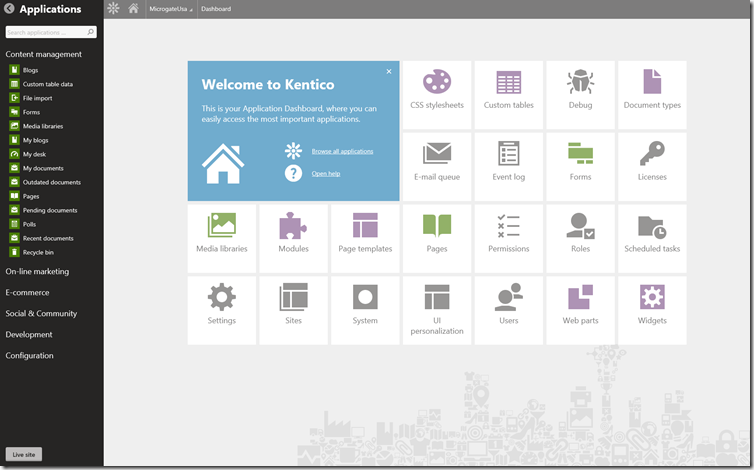
Task: Open the Forms dashboard tile
Action: [x=580, y=166]
